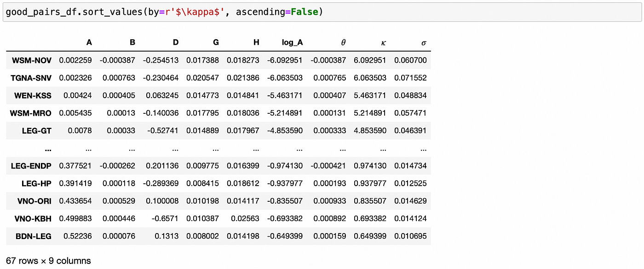Click kappa value 6.063503
This screenshot has height=269, width=644.
(x=370, y=78)
